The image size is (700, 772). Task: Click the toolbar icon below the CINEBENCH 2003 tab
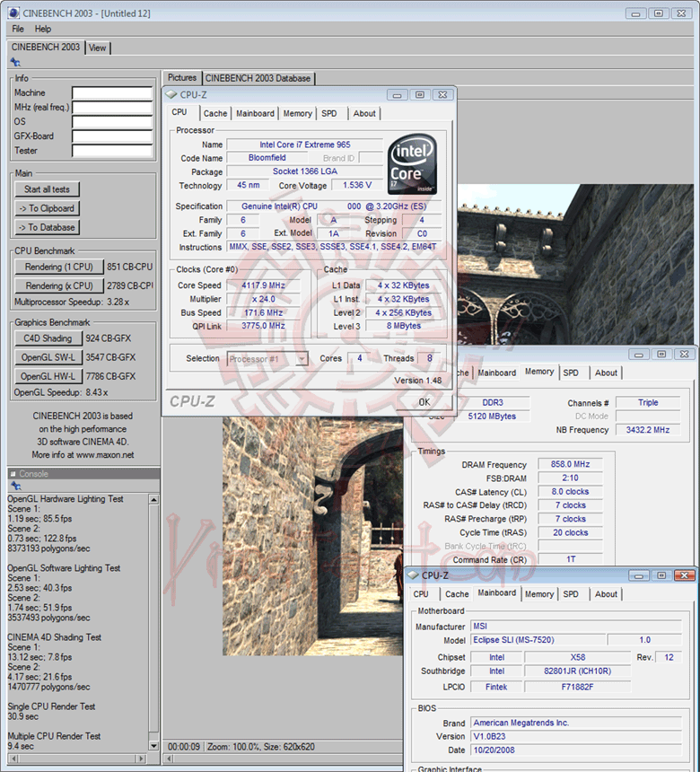15,62
